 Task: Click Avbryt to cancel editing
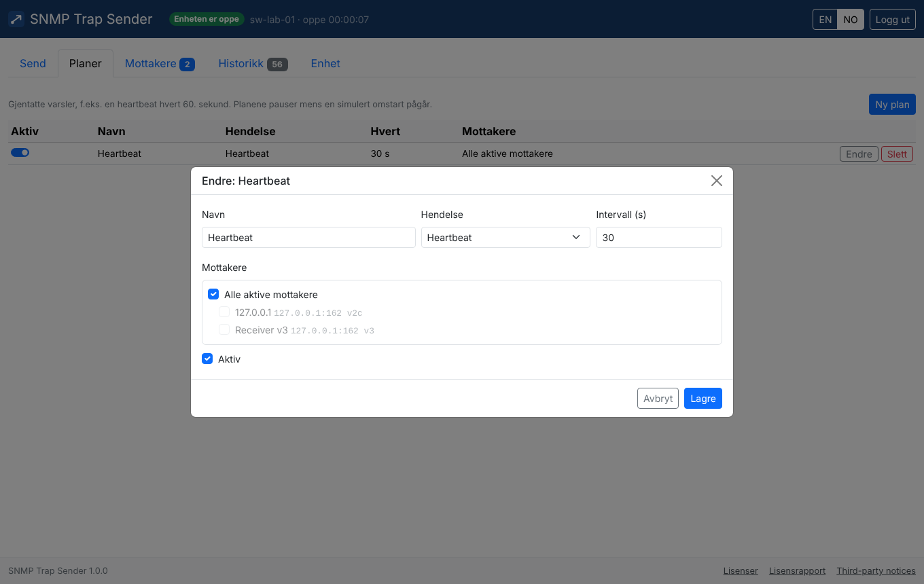658,399
